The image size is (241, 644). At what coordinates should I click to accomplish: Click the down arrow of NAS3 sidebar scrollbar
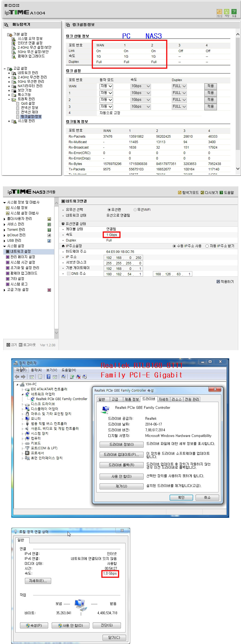pyautogui.click(x=57, y=333)
